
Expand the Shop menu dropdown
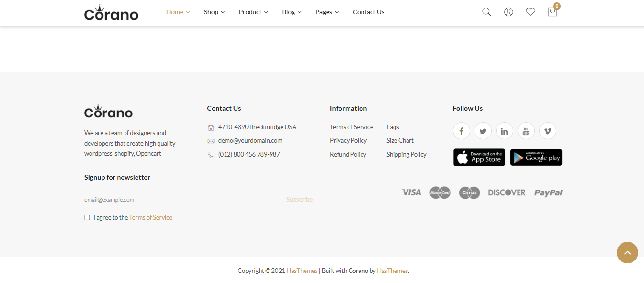pyautogui.click(x=214, y=12)
